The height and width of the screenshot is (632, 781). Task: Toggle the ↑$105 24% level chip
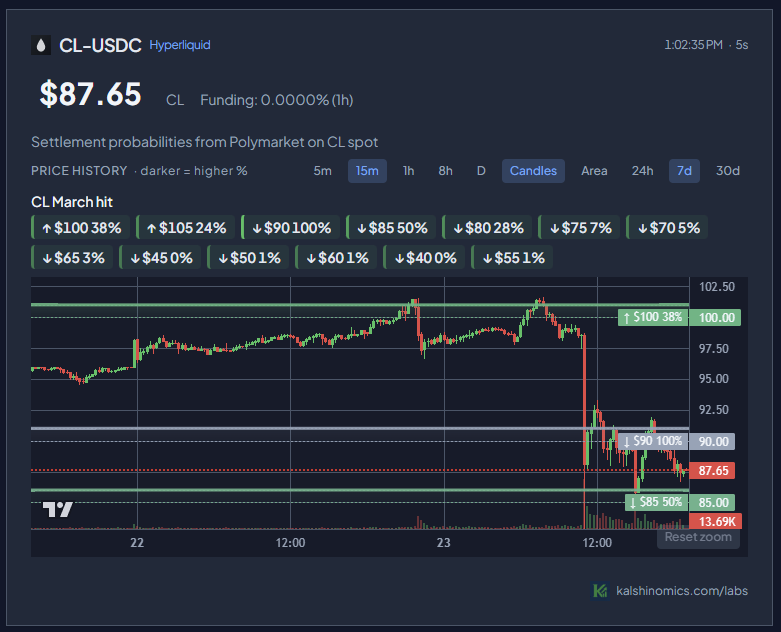185,228
